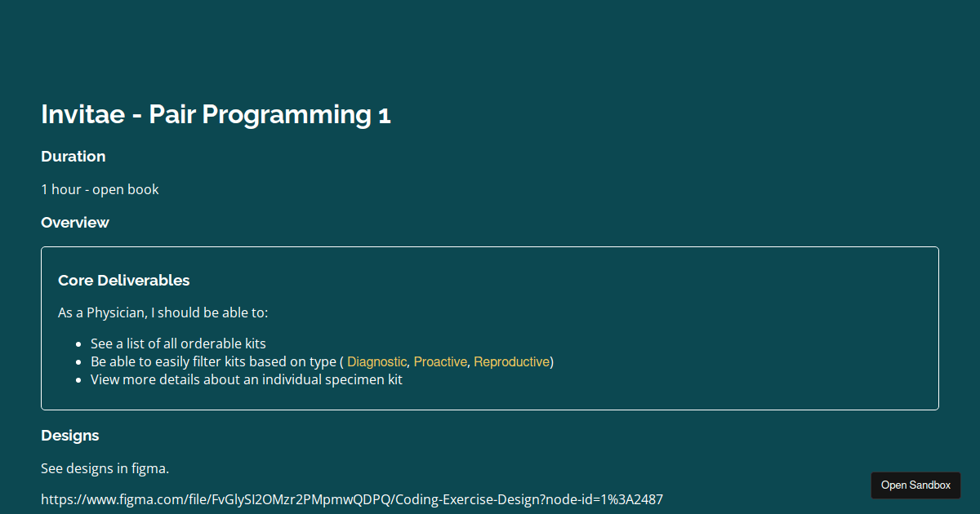This screenshot has height=514, width=980.
Task: Click 'See a list of all orderable kits'
Action: click(x=178, y=343)
